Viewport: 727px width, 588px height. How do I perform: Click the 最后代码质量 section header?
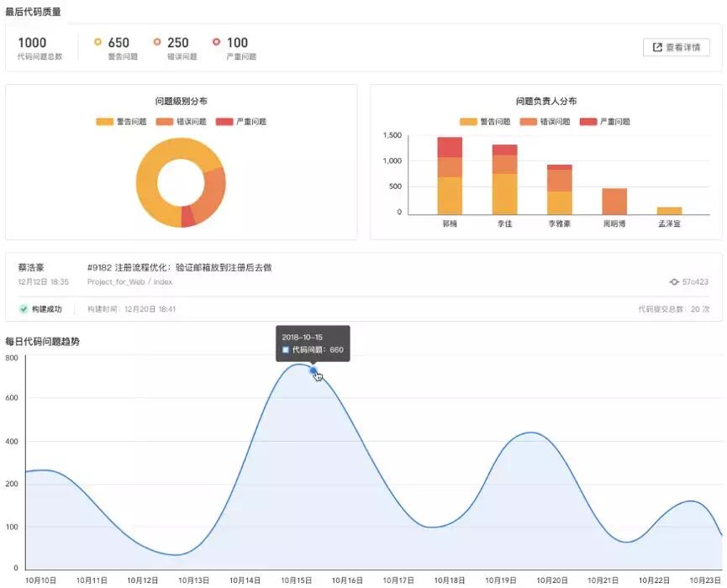[32, 12]
